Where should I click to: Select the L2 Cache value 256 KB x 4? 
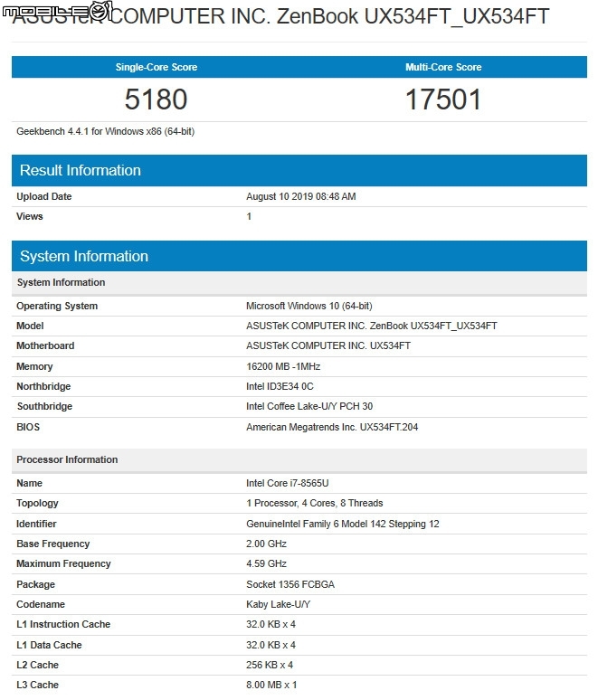tap(270, 665)
